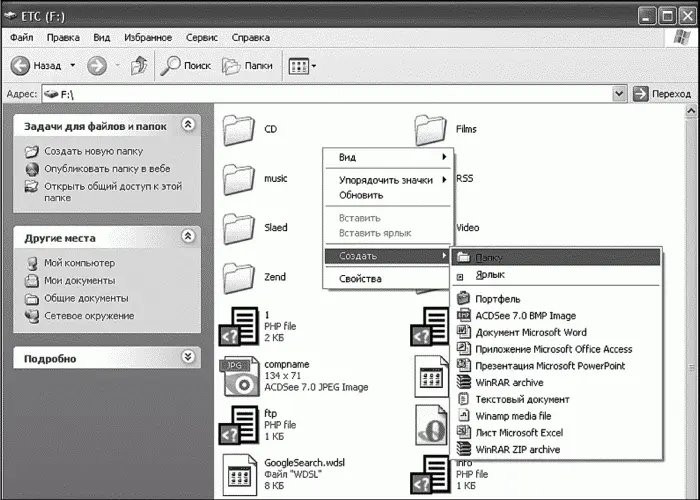Open the CD folder icon
The height and width of the screenshot is (500, 700).
coord(240,130)
